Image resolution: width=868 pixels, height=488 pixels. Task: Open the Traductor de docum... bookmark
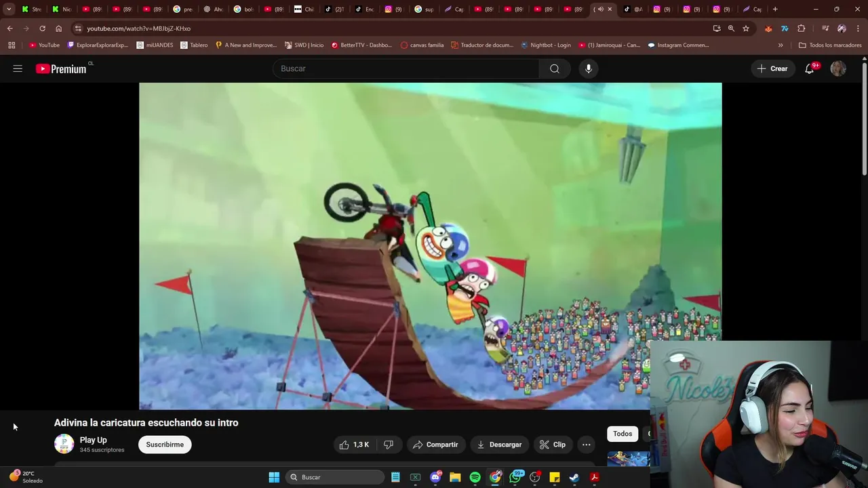[481, 45]
